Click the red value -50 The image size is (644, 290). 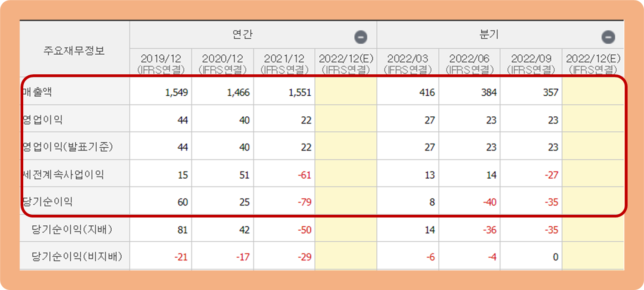click(x=305, y=230)
